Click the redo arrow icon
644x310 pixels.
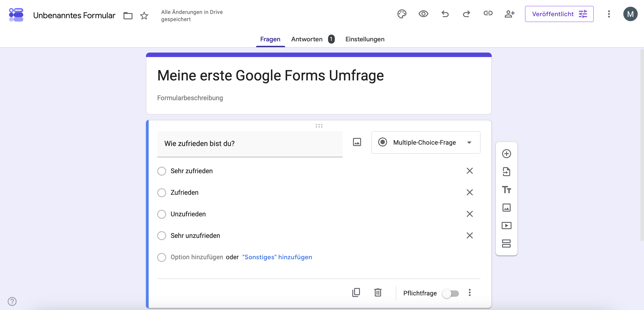[466, 14]
